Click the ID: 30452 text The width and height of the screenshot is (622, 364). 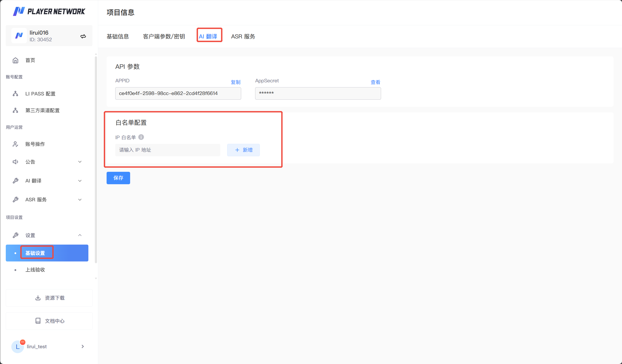tap(41, 40)
